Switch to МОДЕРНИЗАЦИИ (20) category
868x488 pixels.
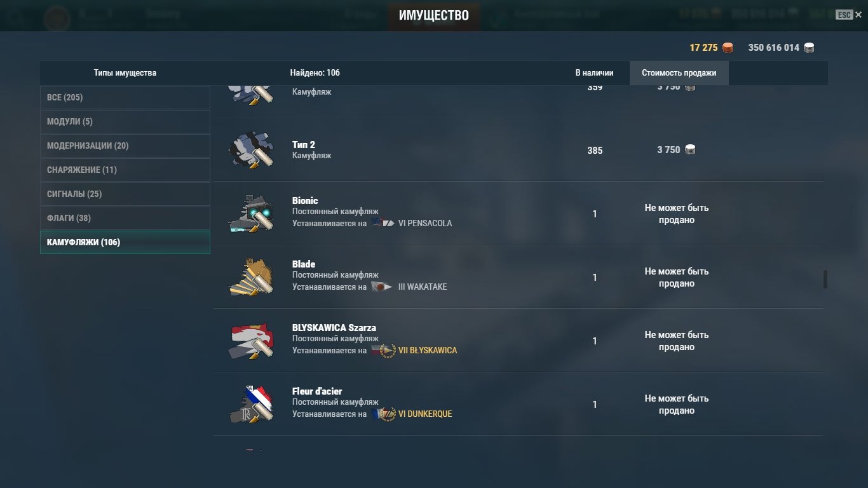click(125, 146)
